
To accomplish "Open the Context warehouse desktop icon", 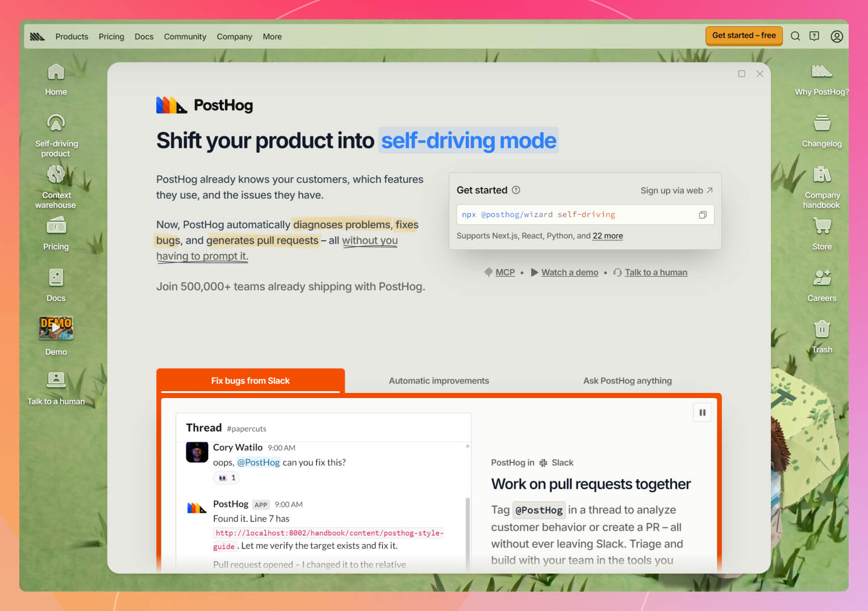I will coord(56,187).
